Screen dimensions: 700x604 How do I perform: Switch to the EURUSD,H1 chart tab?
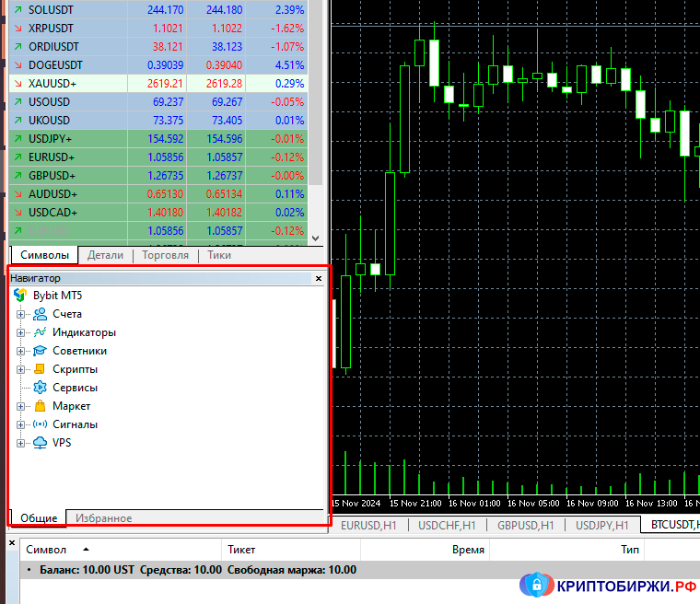pyautogui.click(x=368, y=526)
